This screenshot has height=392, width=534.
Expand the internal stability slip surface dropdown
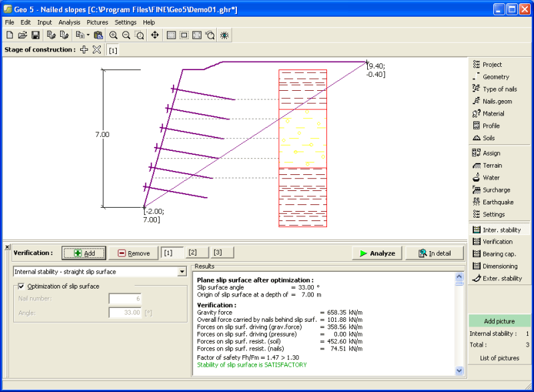182,272
